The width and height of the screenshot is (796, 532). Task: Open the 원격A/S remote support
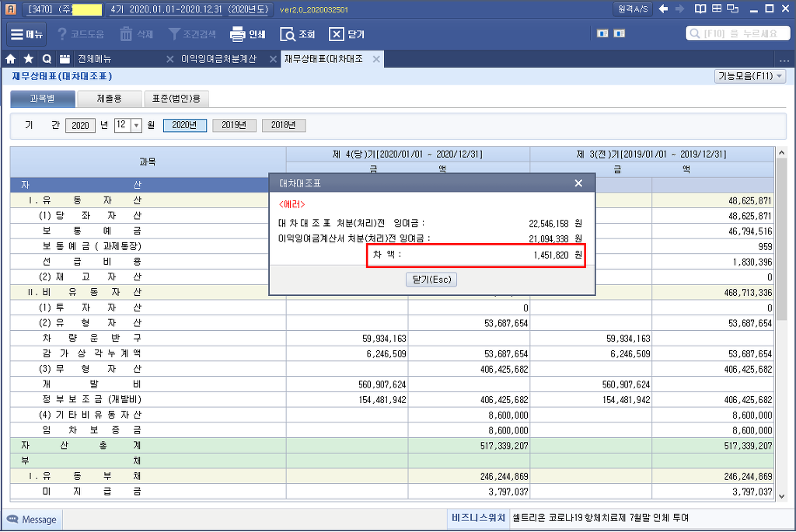(633, 9)
